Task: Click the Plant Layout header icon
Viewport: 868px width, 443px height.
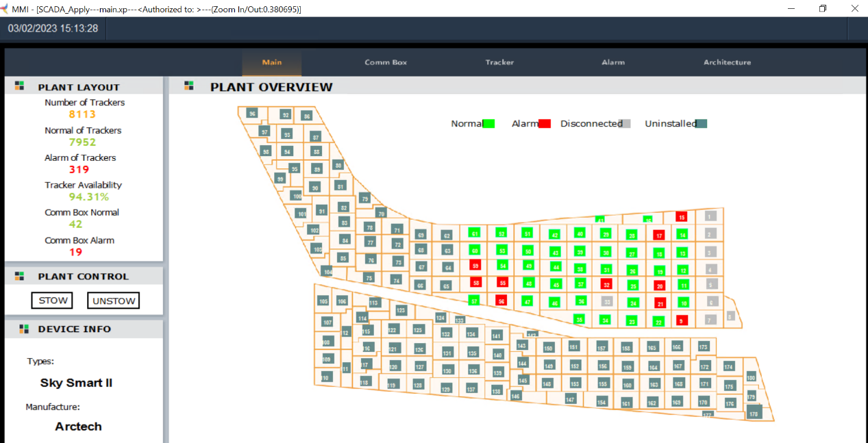Action: (19, 86)
